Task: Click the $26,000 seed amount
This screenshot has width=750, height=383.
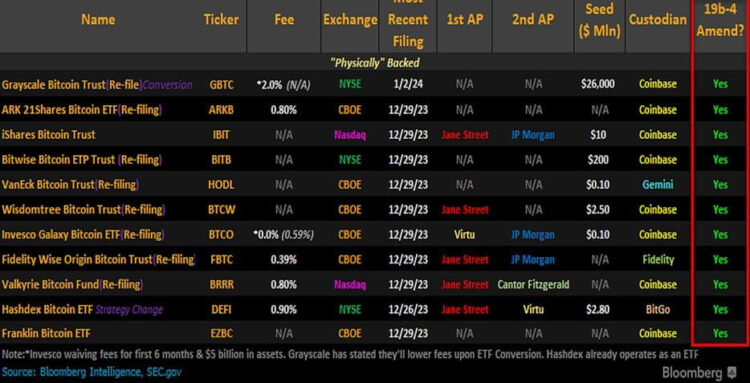Action: click(598, 85)
